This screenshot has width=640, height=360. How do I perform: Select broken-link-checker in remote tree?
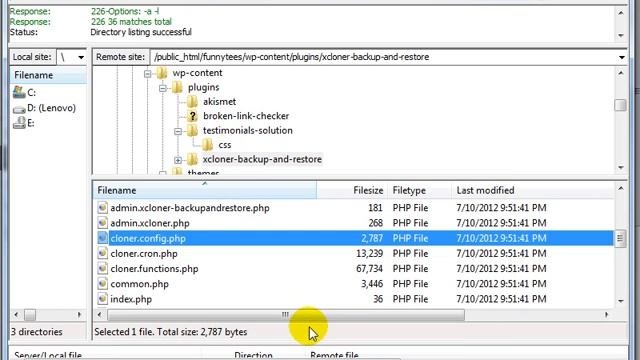tap(246, 116)
